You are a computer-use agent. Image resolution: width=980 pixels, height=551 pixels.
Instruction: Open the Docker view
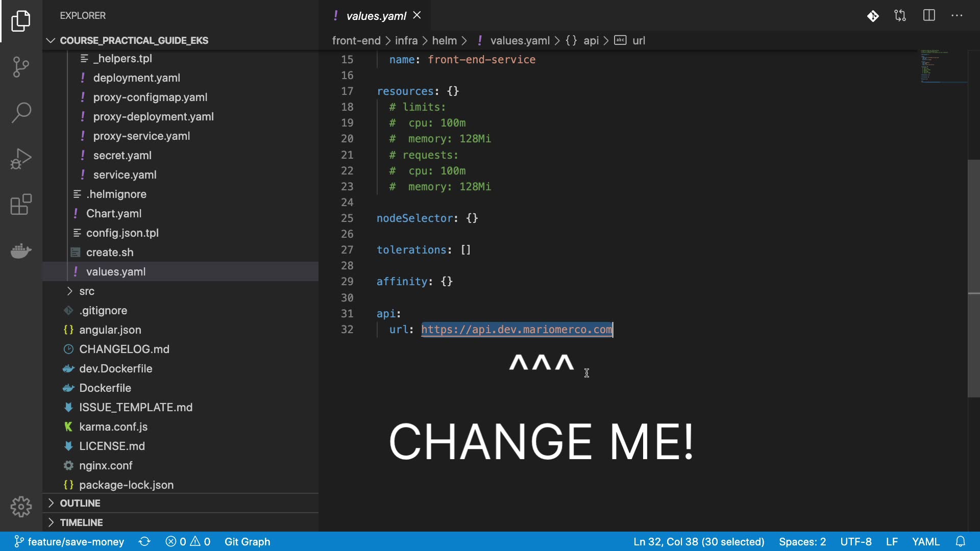point(21,251)
